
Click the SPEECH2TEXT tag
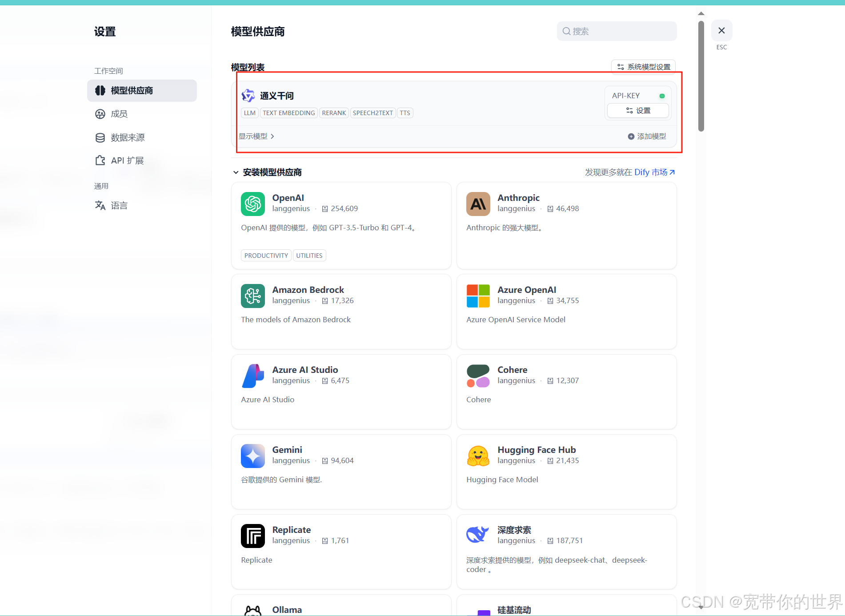click(x=372, y=113)
